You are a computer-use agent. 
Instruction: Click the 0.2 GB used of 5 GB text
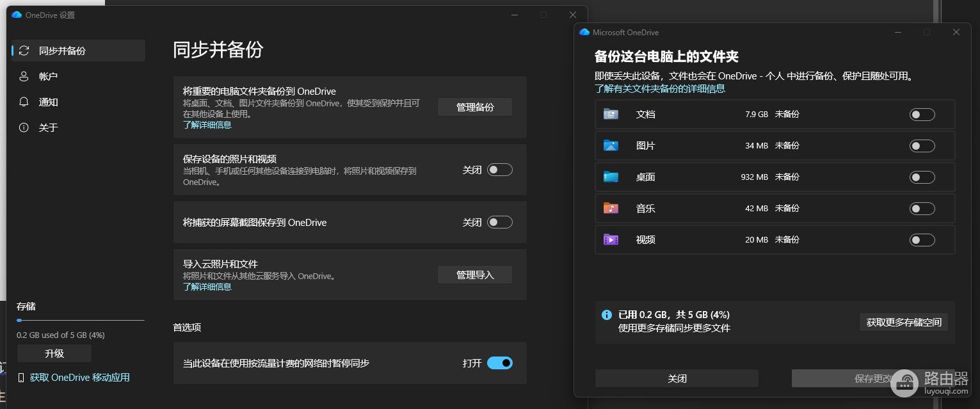pyautogui.click(x=61, y=335)
